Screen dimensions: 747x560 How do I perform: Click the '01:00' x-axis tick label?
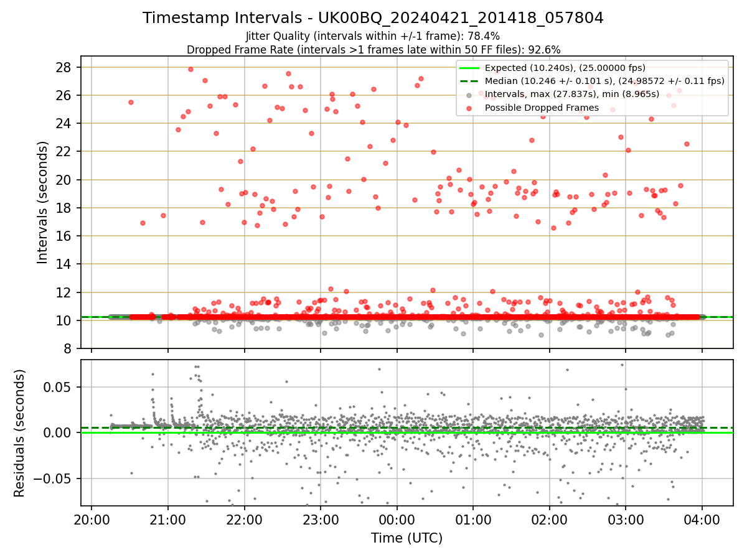tap(473, 520)
